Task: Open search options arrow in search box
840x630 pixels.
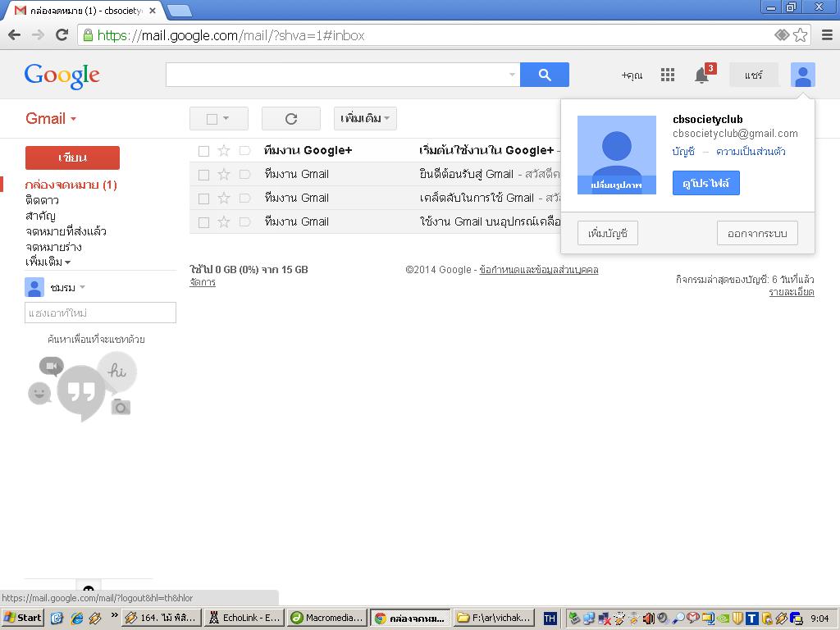Action: point(512,75)
